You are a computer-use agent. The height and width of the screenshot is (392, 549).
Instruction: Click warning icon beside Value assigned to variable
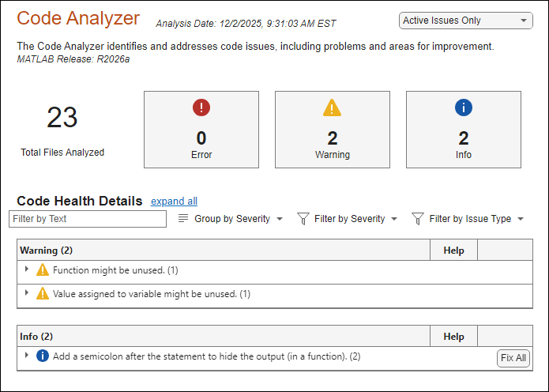(43, 293)
